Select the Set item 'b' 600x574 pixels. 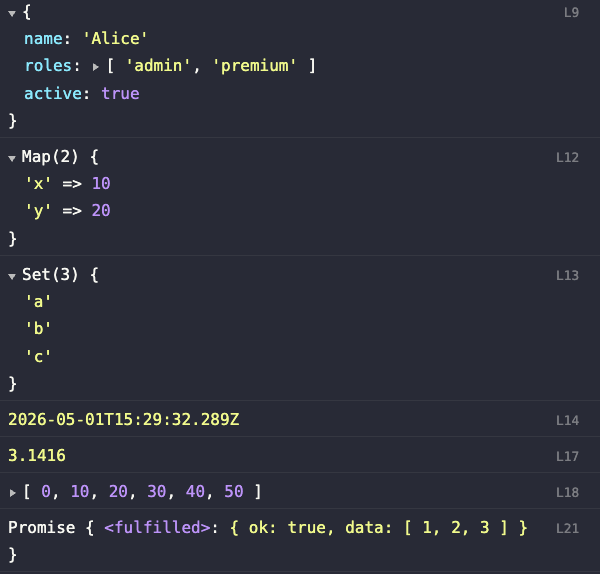click(x=38, y=329)
